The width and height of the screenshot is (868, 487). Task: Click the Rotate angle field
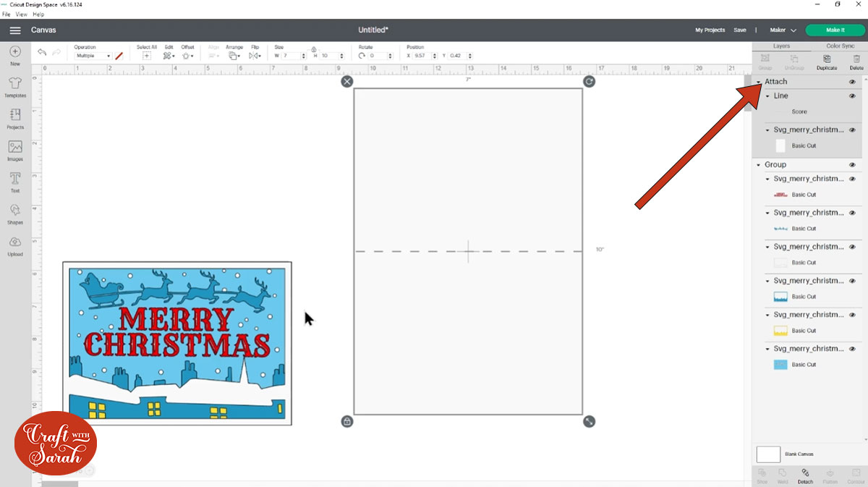pos(380,56)
